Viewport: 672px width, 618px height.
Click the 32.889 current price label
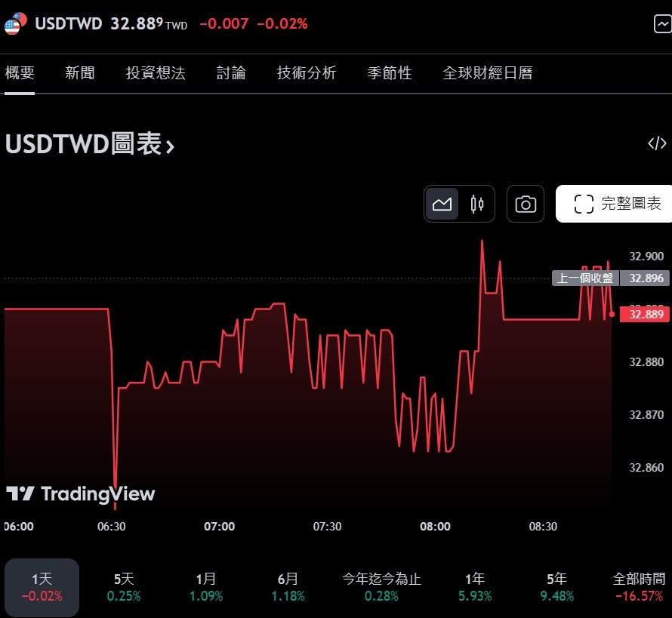click(645, 315)
